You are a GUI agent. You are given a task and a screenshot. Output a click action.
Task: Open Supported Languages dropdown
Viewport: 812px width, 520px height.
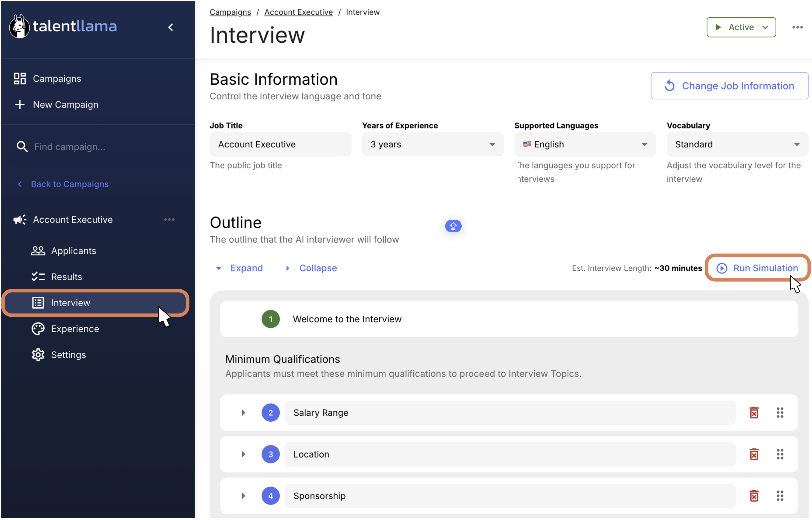[585, 144]
